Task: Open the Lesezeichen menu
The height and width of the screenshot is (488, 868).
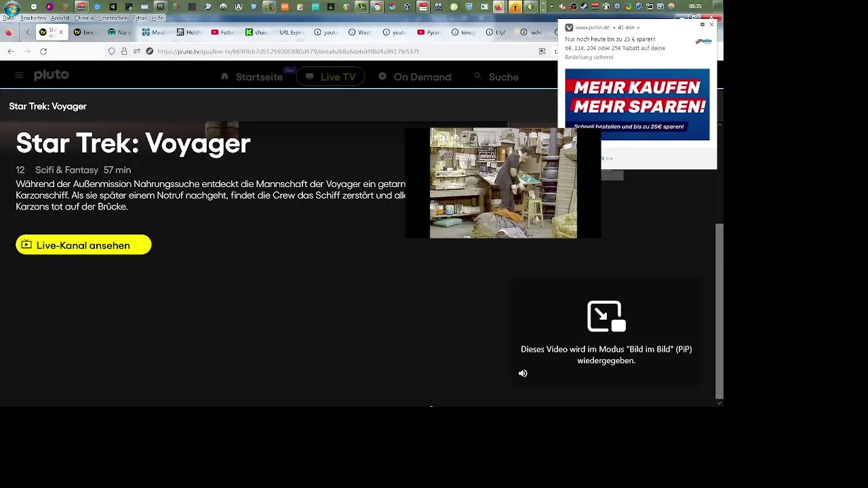Action: coord(113,18)
